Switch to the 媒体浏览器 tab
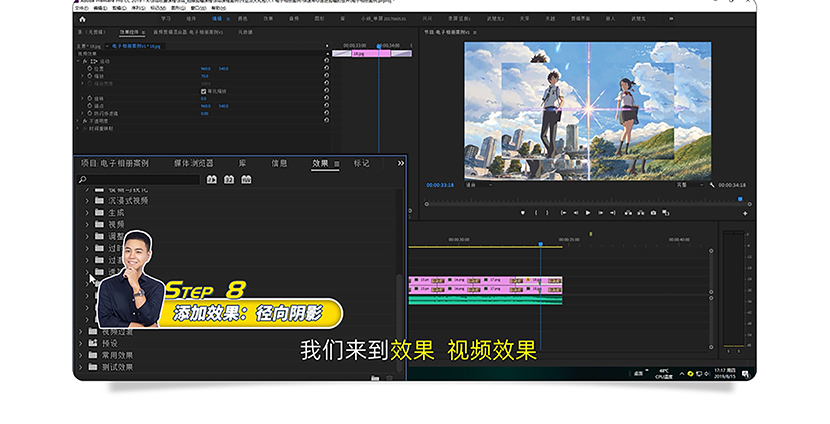Image resolution: width=830 pixels, height=424 pixels. [x=193, y=164]
